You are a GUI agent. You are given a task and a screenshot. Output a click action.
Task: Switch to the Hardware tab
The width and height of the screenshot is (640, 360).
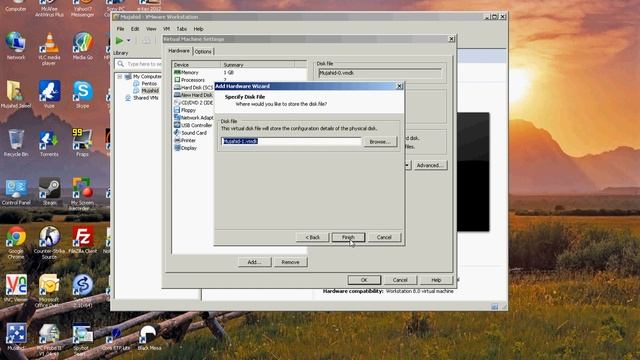[x=179, y=51]
